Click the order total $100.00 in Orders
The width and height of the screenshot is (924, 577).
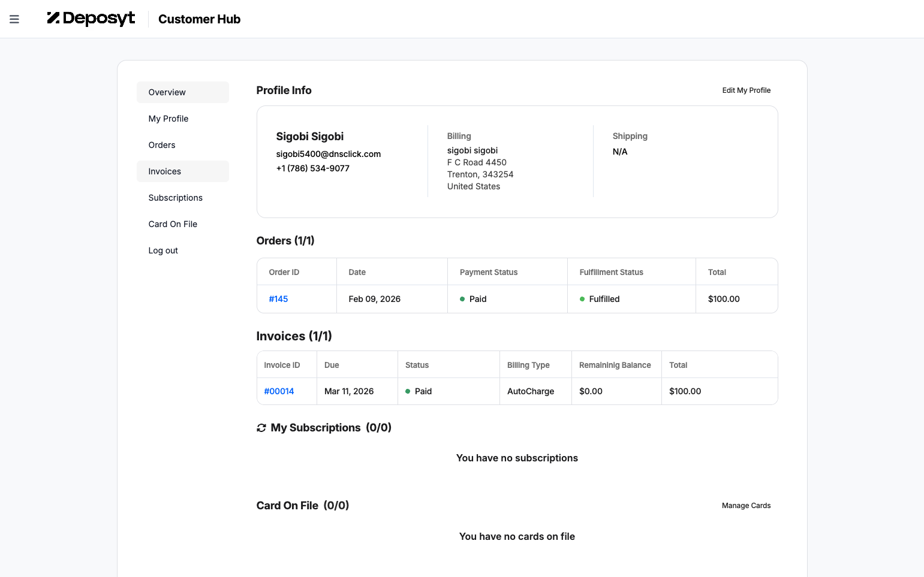[x=724, y=299]
